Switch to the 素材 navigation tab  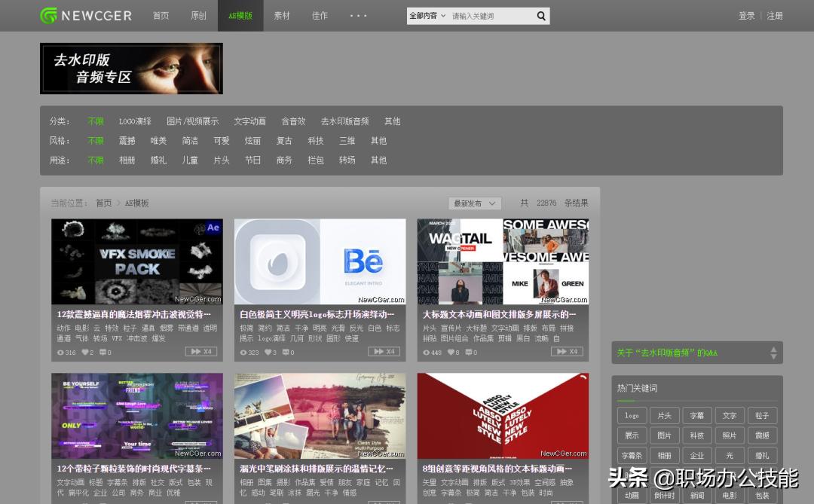click(x=281, y=15)
